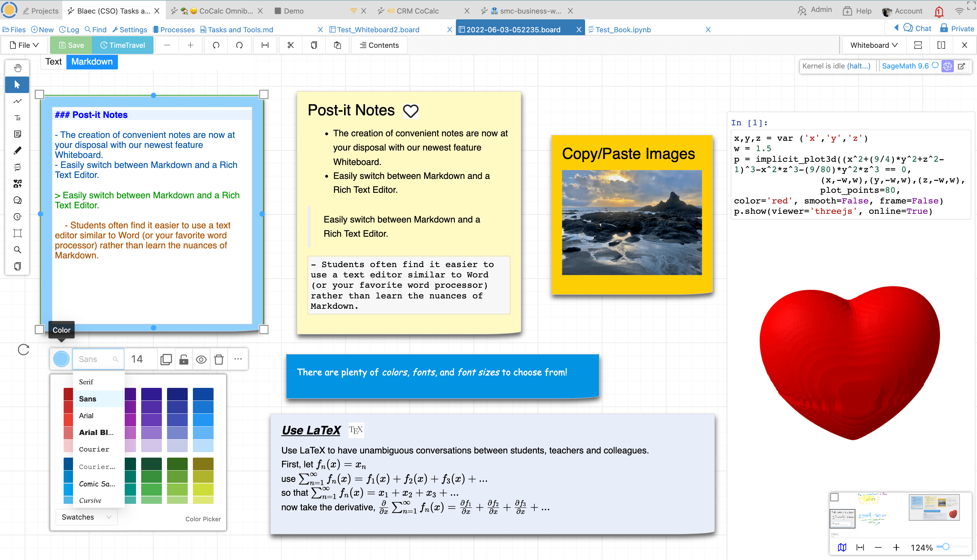Image resolution: width=977 pixels, height=560 pixels.
Task: Click the font size field showing 14
Action: (137, 359)
